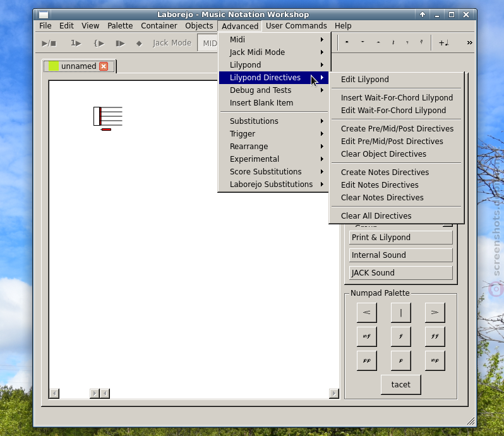Click the decrescendo button in Numpad Palette
The height and width of the screenshot is (436, 504).
435,312
